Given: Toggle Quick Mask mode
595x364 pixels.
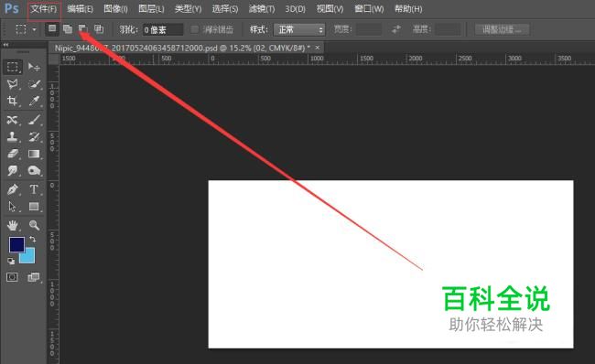Looking at the screenshot, I should 12,277.
